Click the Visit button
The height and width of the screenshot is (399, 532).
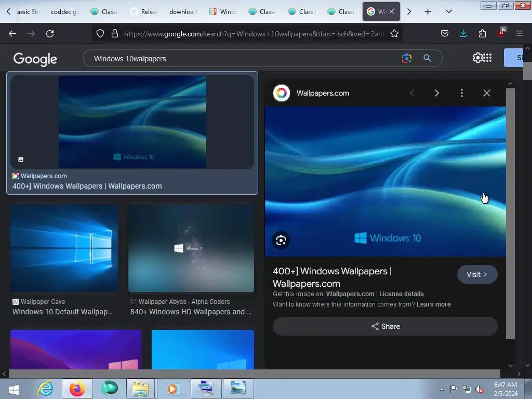[x=477, y=274]
